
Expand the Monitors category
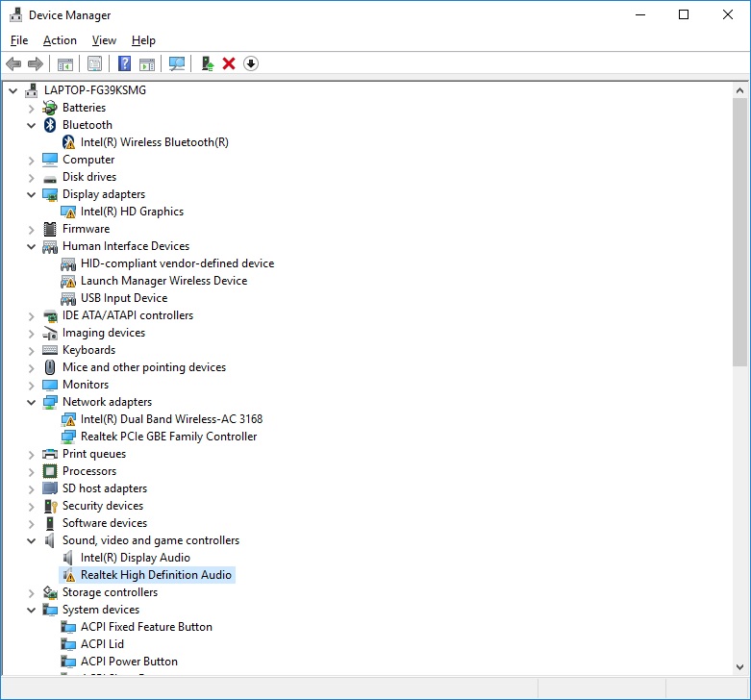pyautogui.click(x=31, y=386)
